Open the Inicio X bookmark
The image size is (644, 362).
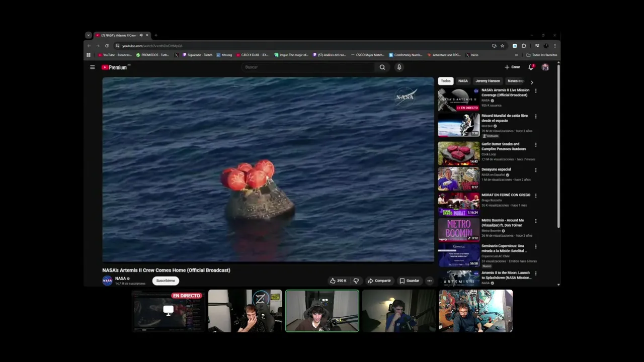pyautogui.click(x=472, y=55)
